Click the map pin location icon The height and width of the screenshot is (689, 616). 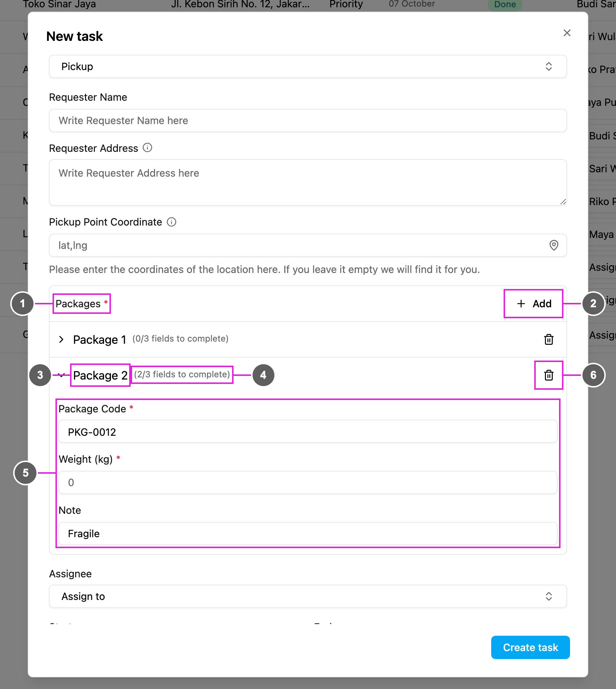click(554, 245)
